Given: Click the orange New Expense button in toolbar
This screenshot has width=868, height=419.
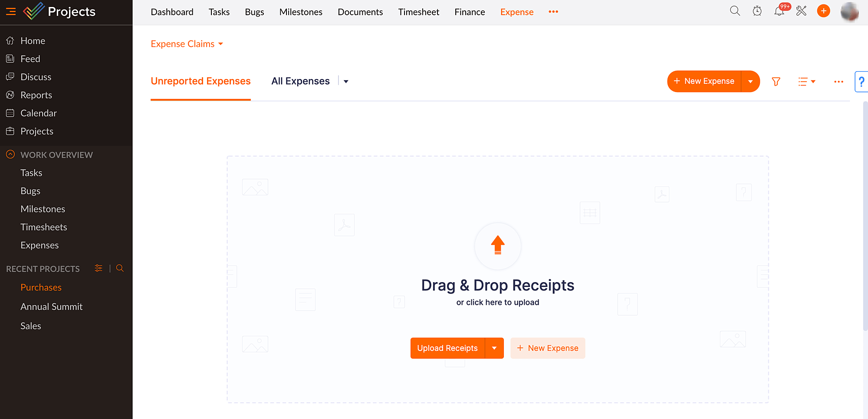Looking at the screenshot, I should pos(704,82).
